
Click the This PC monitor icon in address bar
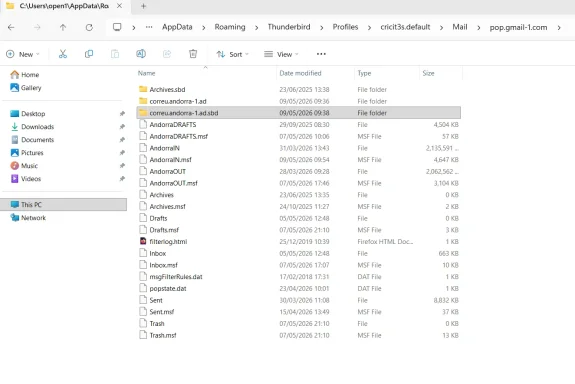(117, 27)
